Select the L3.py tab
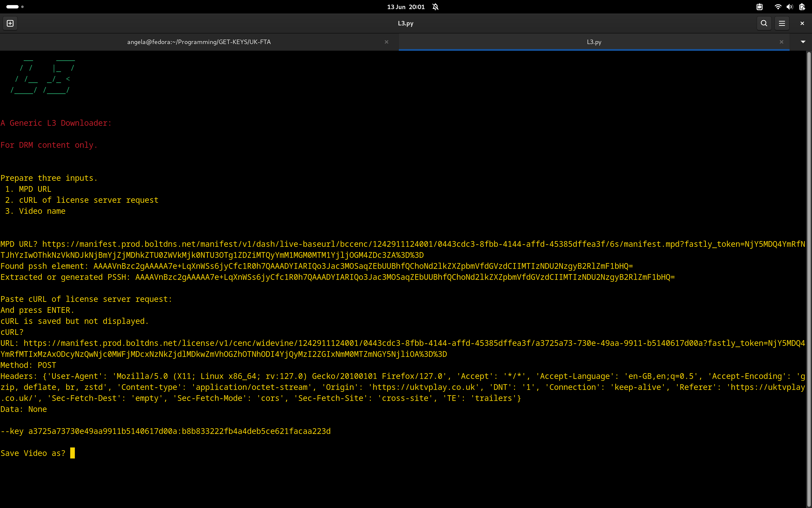The height and width of the screenshot is (508, 812). (594, 42)
